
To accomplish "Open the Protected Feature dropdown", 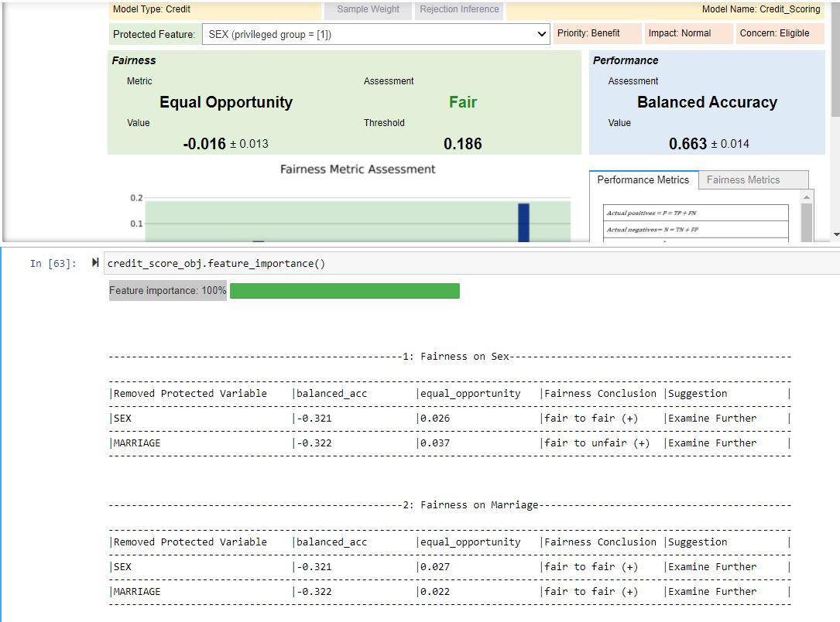I will point(375,34).
